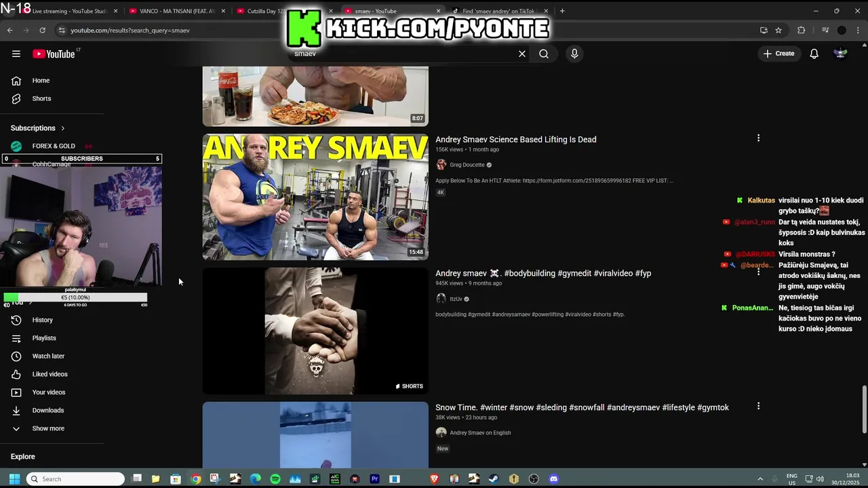Click the Create button

point(778,54)
